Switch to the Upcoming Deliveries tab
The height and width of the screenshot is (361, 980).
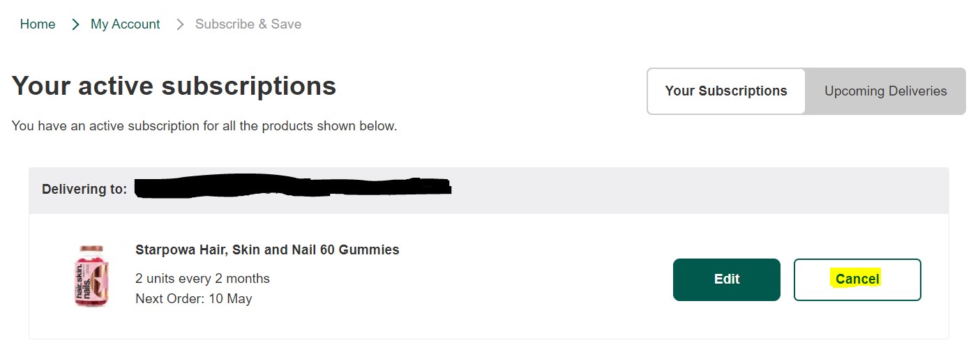click(885, 91)
